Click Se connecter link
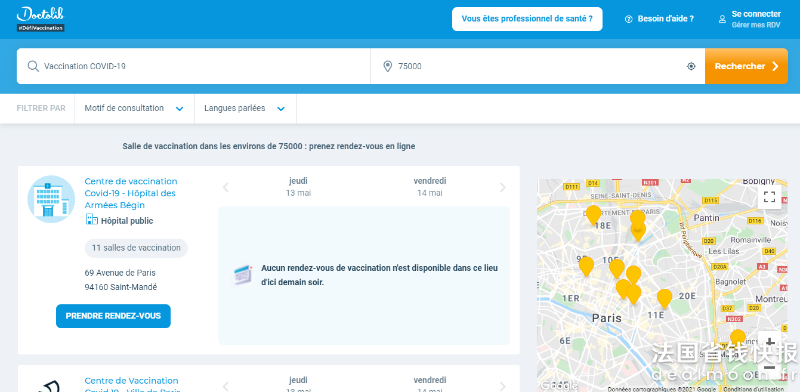This screenshot has width=800, height=392. [x=756, y=14]
